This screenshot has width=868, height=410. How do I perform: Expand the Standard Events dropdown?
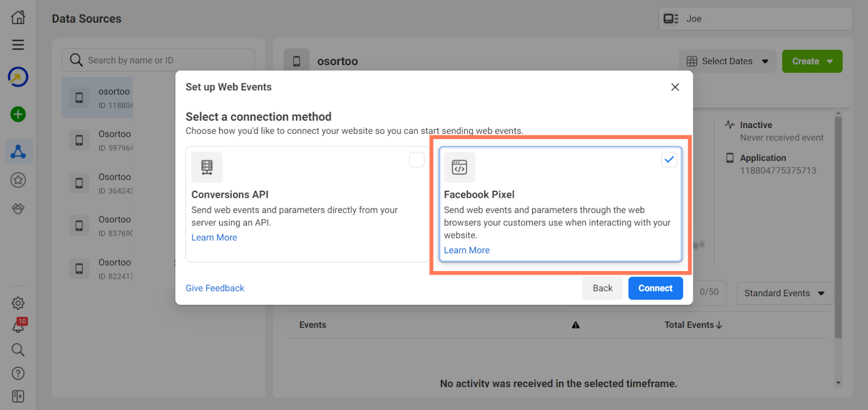point(784,293)
